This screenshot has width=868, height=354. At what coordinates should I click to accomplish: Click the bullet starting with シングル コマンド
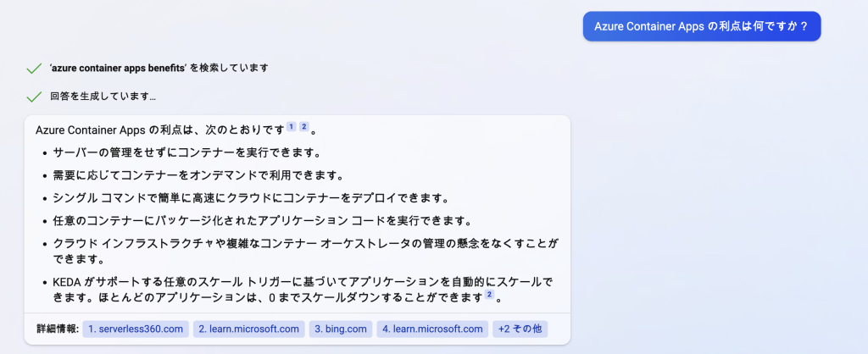click(x=250, y=198)
